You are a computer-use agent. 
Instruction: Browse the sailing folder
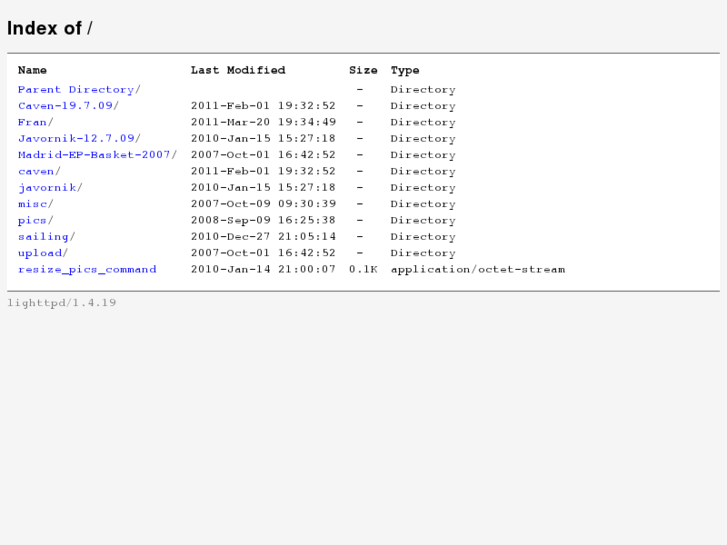click(x=43, y=237)
